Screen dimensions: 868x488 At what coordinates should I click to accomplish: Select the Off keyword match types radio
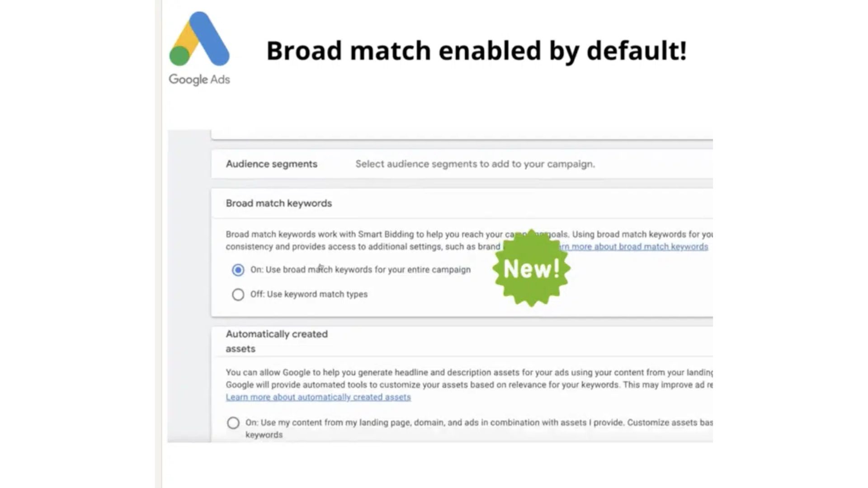pyautogui.click(x=238, y=295)
